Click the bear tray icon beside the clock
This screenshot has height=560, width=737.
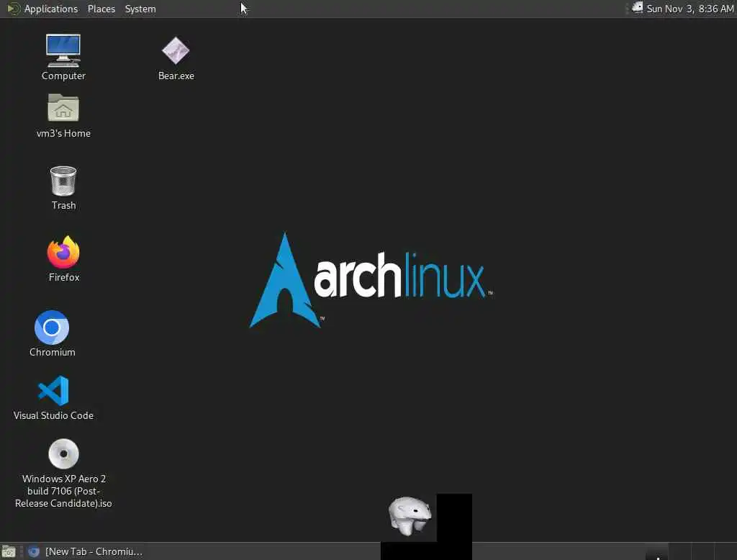click(x=637, y=7)
